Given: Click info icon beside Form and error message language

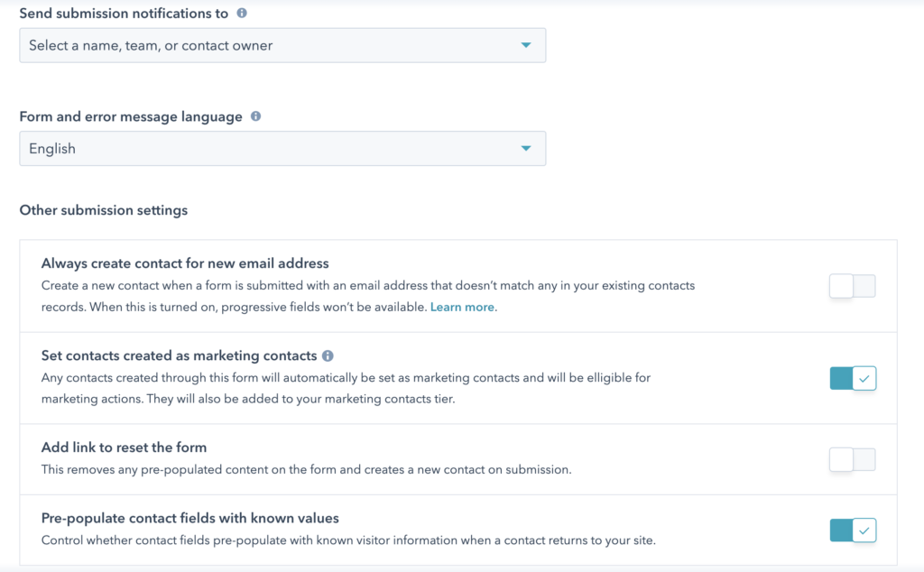Looking at the screenshot, I should pos(255,116).
